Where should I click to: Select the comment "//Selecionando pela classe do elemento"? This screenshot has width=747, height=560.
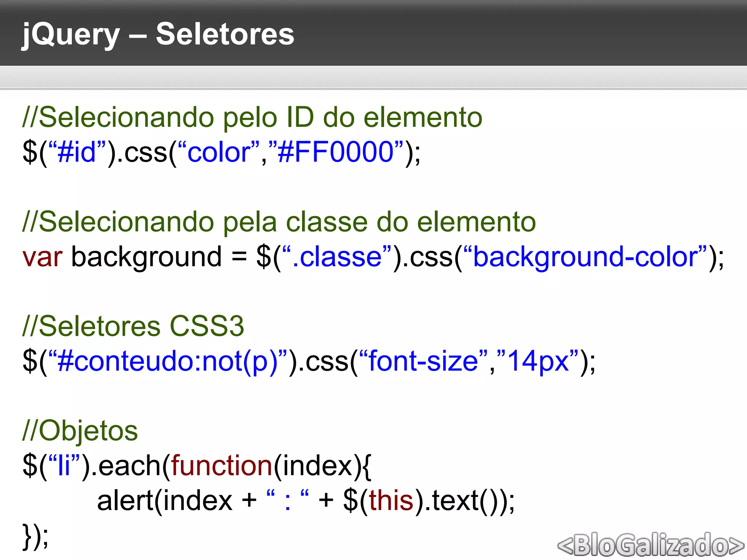[279, 222]
